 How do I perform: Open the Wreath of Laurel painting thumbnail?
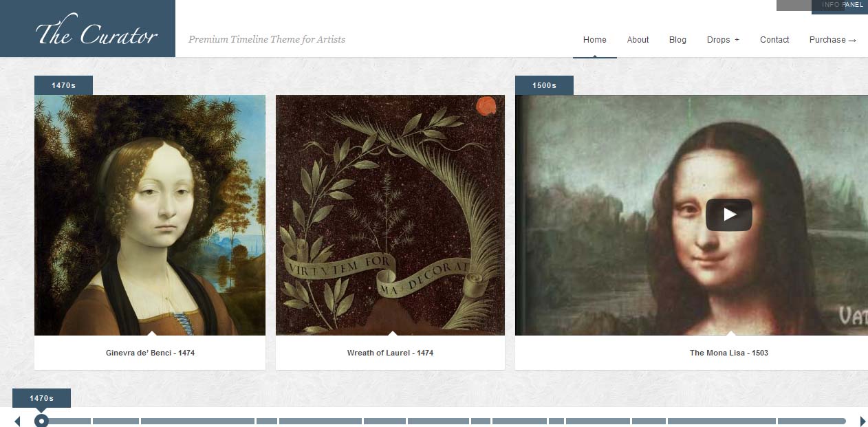(390, 215)
